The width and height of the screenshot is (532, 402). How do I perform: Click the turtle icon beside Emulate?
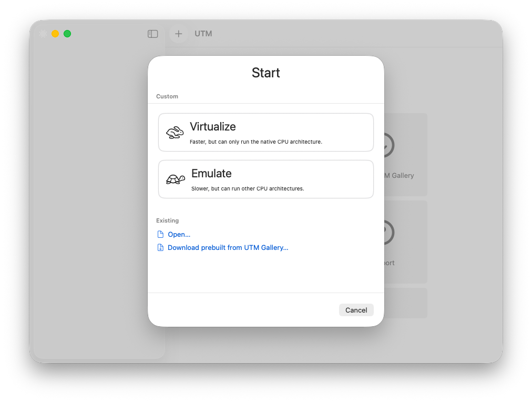coord(175,179)
